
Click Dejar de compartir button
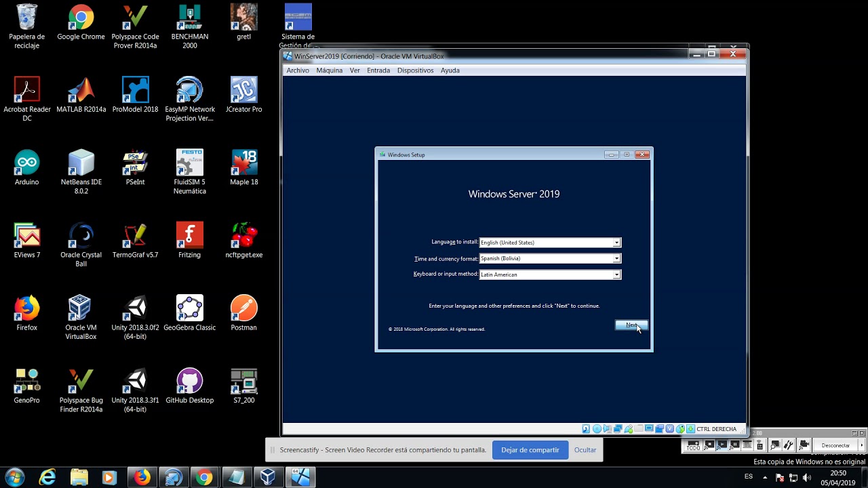pyautogui.click(x=530, y=450)
